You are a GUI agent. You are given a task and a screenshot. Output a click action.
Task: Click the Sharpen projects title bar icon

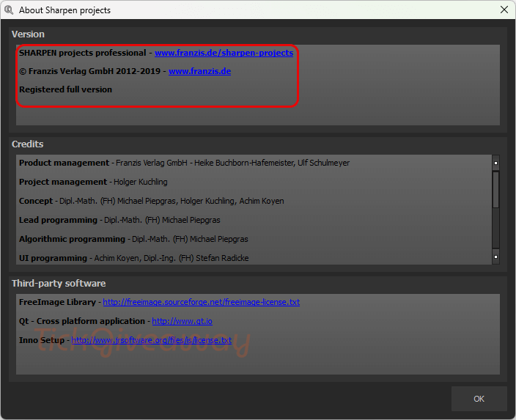click(9, 10)
